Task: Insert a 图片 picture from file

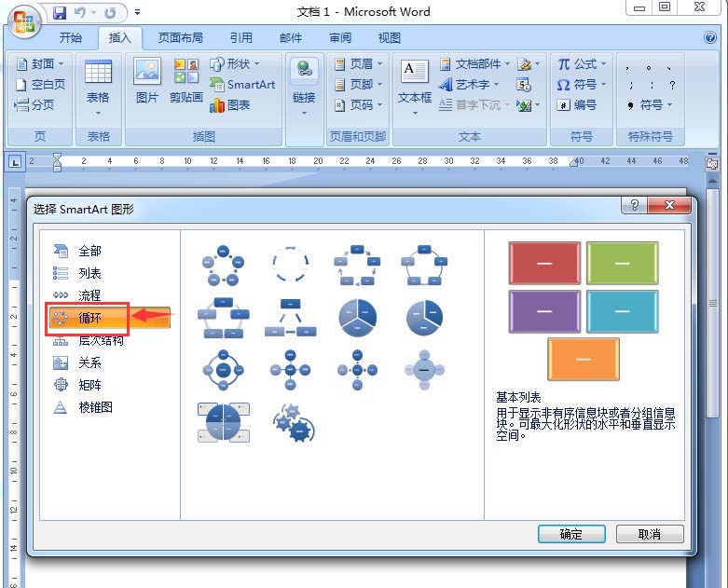Action: [x=147, y=80]
